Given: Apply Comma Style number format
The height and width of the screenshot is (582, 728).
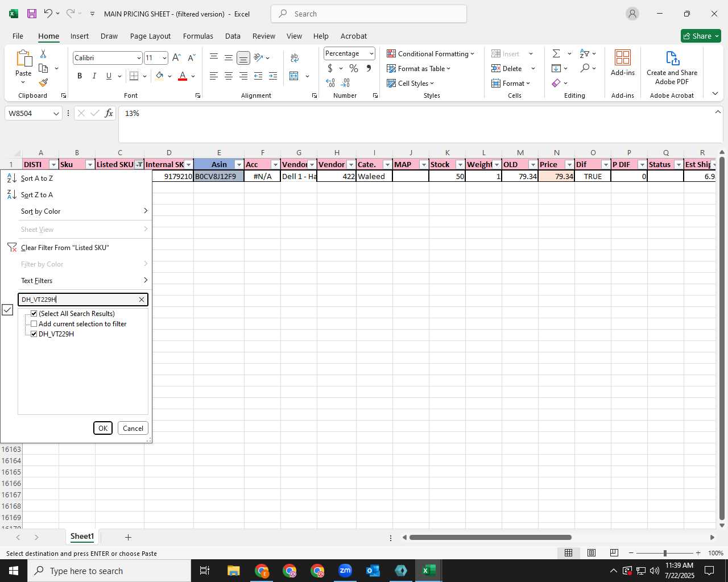Looking at the screenshot, I should (369, 68).
